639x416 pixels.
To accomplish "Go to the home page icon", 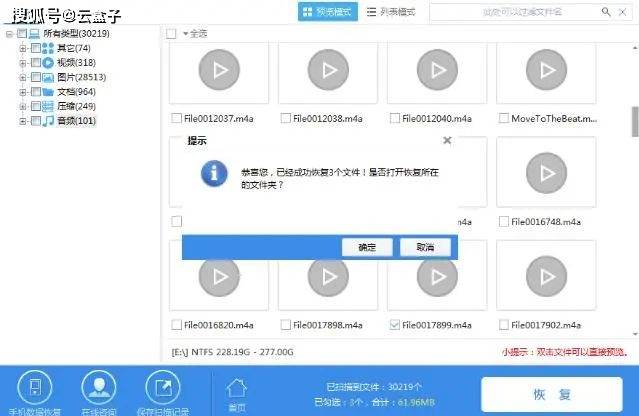I will [x=236, y=389].
